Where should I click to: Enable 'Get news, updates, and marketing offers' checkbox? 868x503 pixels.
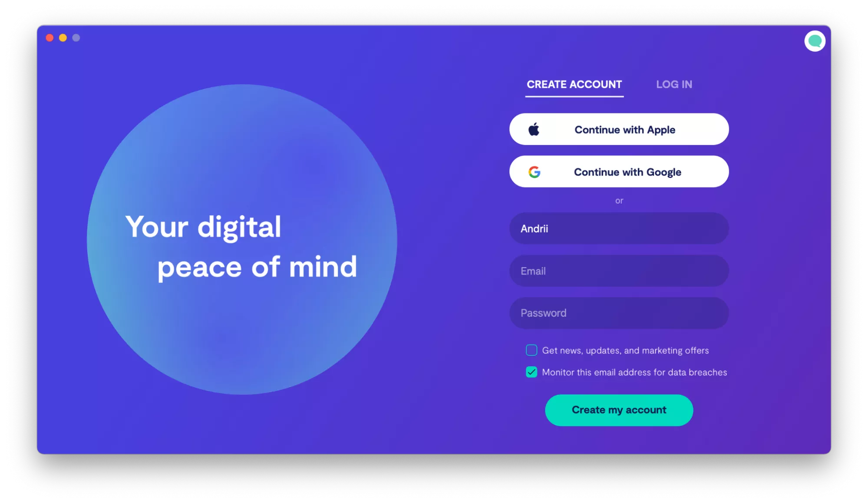531,350
